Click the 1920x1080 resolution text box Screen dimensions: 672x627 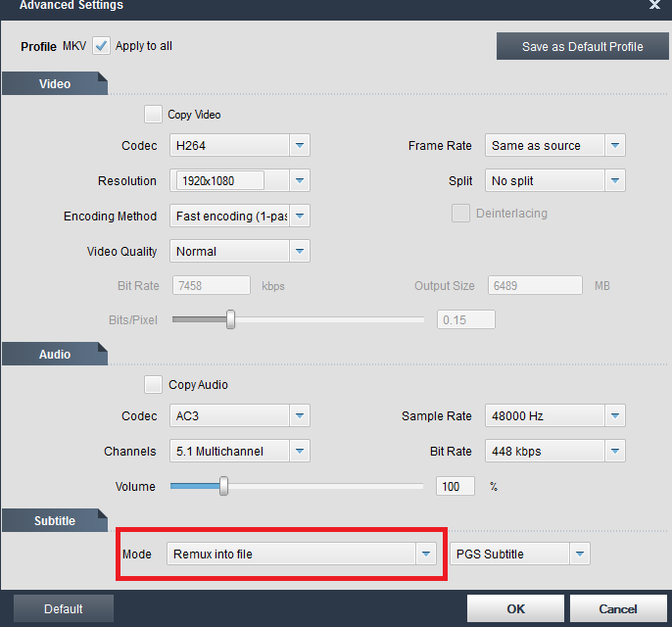click(220, 180)
